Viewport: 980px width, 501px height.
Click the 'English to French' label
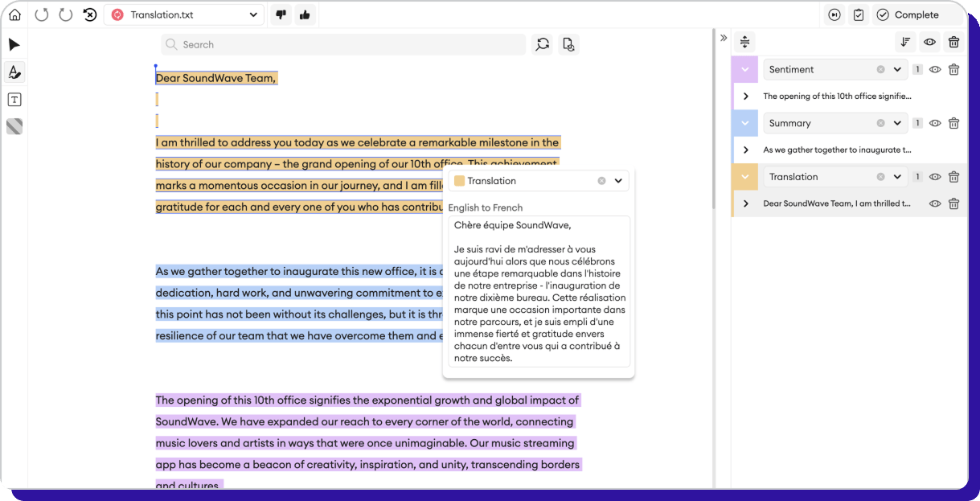486,207
